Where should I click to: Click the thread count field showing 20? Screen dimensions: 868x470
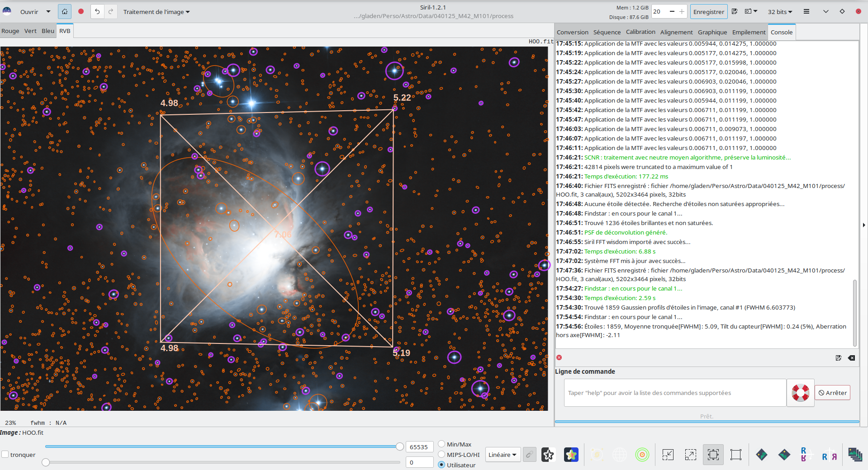[659, 12]
